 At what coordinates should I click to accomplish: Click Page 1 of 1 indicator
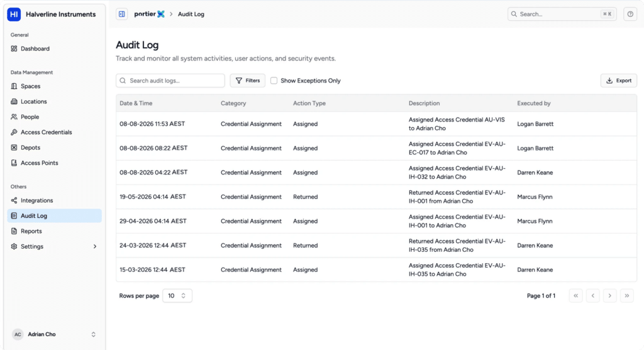[541, 296]
